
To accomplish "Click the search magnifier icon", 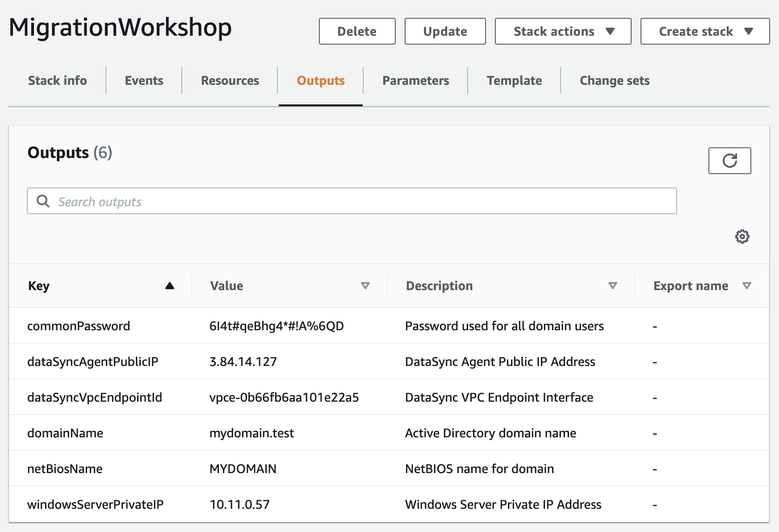I will point(43,201).
